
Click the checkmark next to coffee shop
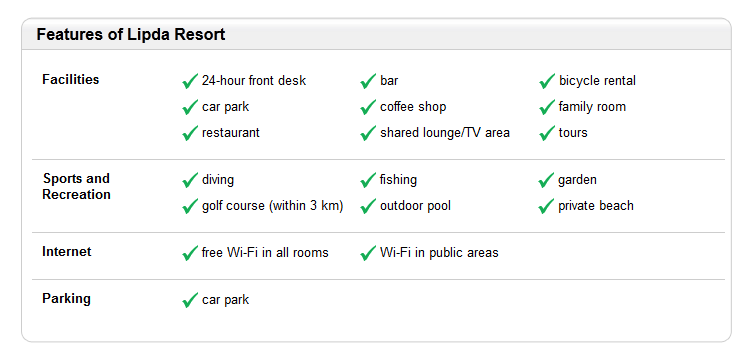pos(368,107)
